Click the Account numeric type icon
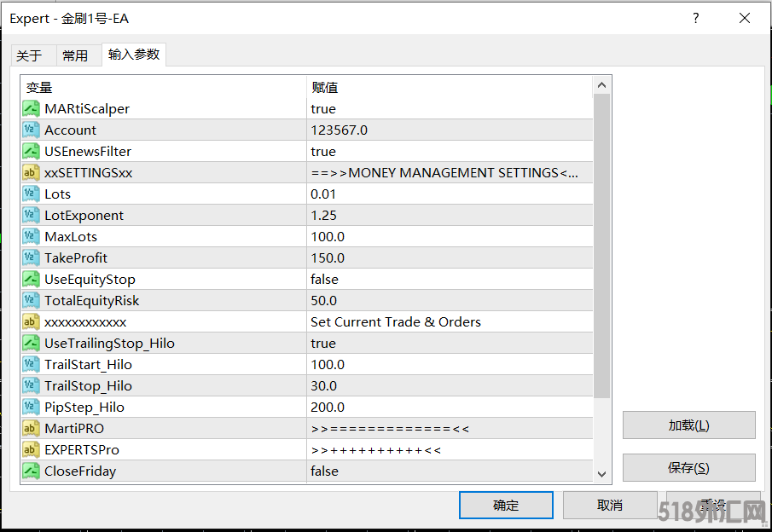This screenshot has width=772, height=532. [31, 130]
